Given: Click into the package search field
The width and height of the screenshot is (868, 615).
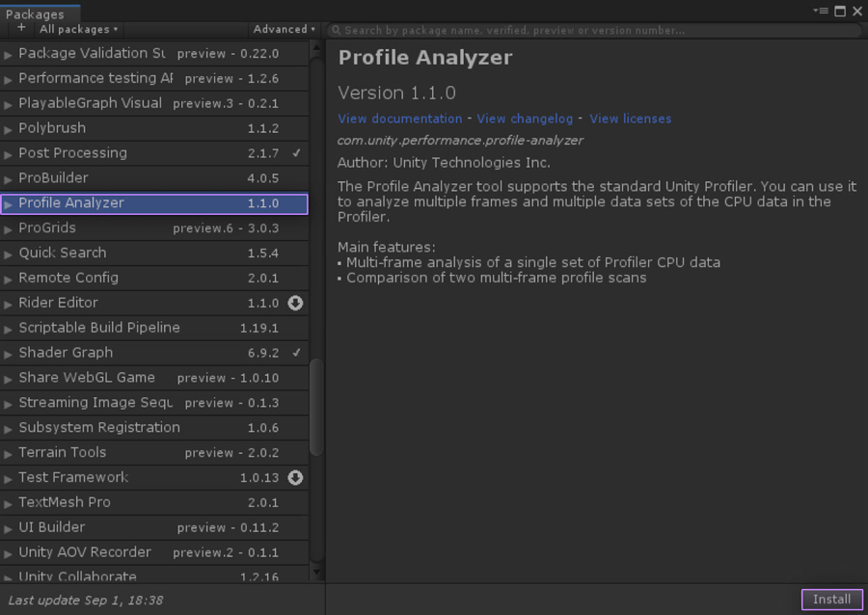Looking at the screenshot, I should 598,30.
